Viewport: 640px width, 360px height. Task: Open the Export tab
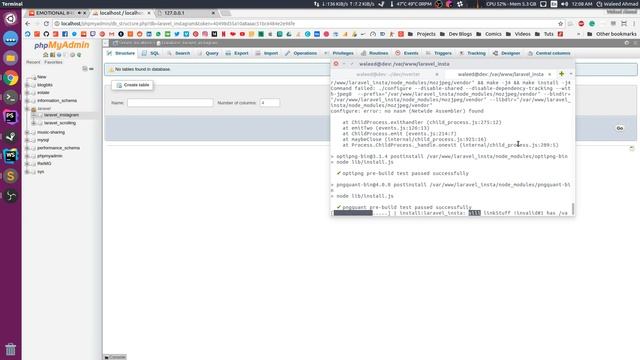tap(237, 53)
